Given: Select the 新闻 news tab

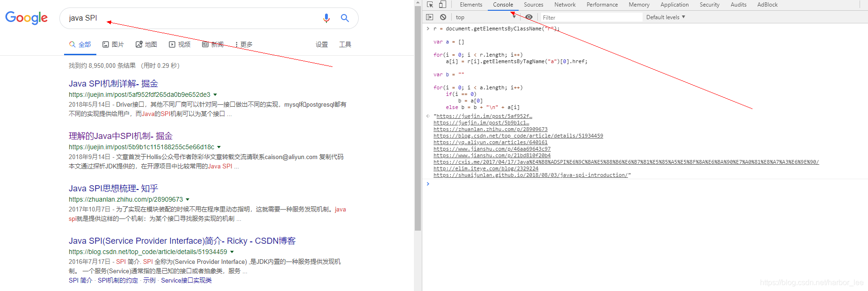Looking at the screenshot, I should click(213, 44).
